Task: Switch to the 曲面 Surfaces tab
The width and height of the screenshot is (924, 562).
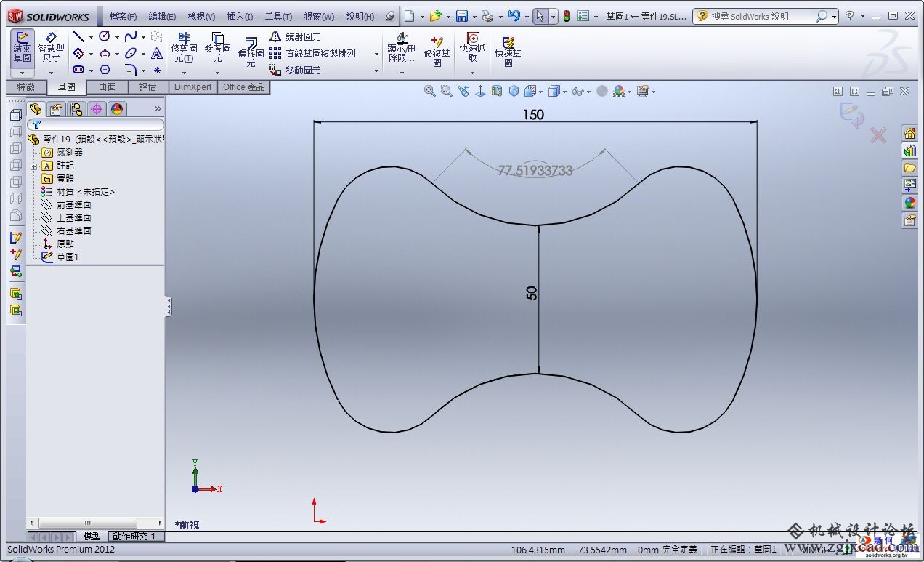Action: 108,87
